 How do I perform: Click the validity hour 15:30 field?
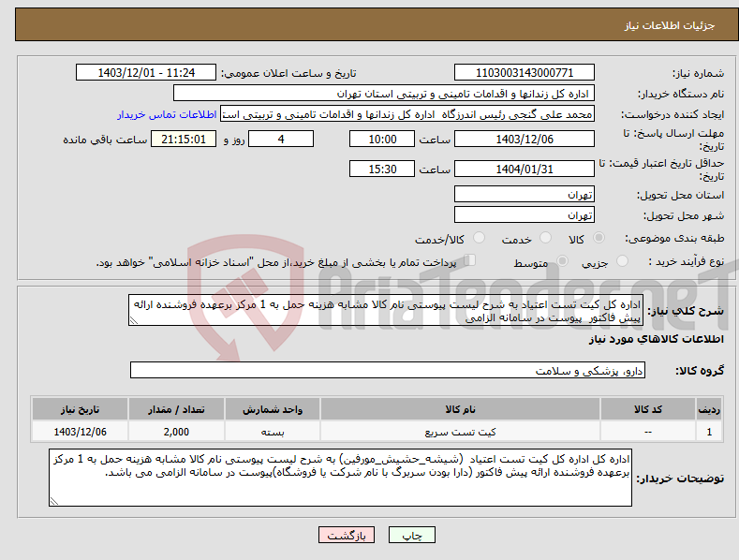382,169
